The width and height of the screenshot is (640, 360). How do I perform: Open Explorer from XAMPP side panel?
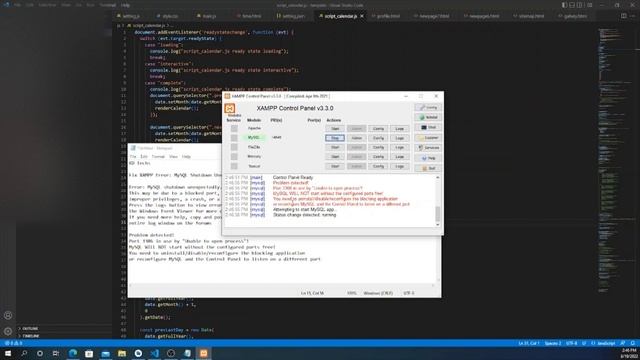coord(428,138)
